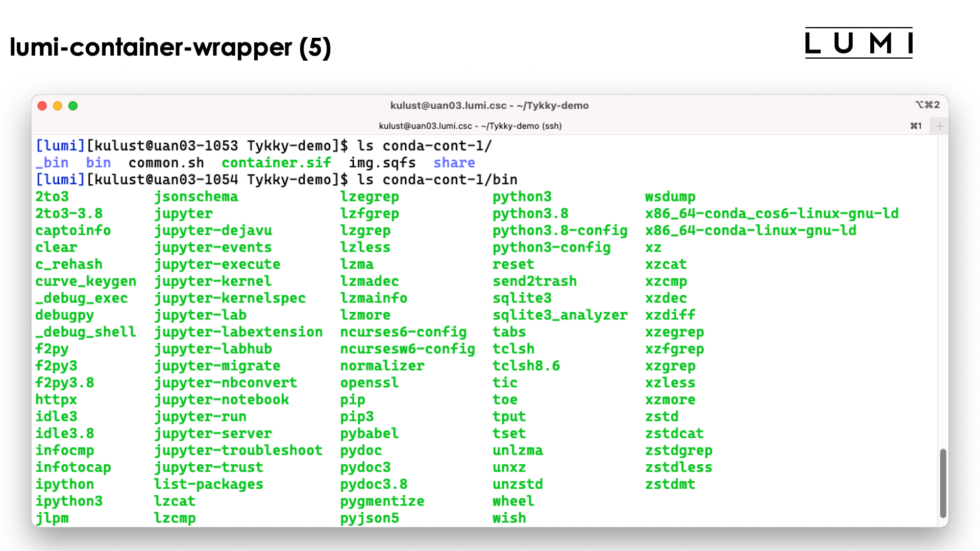Click the zstdmt entry in listing

[x=670, y=484]
